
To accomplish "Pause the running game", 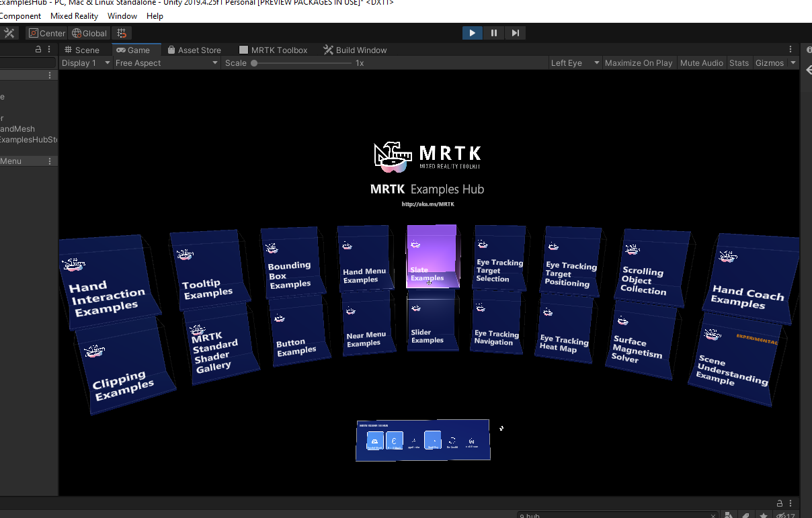I will pos(494,33).
